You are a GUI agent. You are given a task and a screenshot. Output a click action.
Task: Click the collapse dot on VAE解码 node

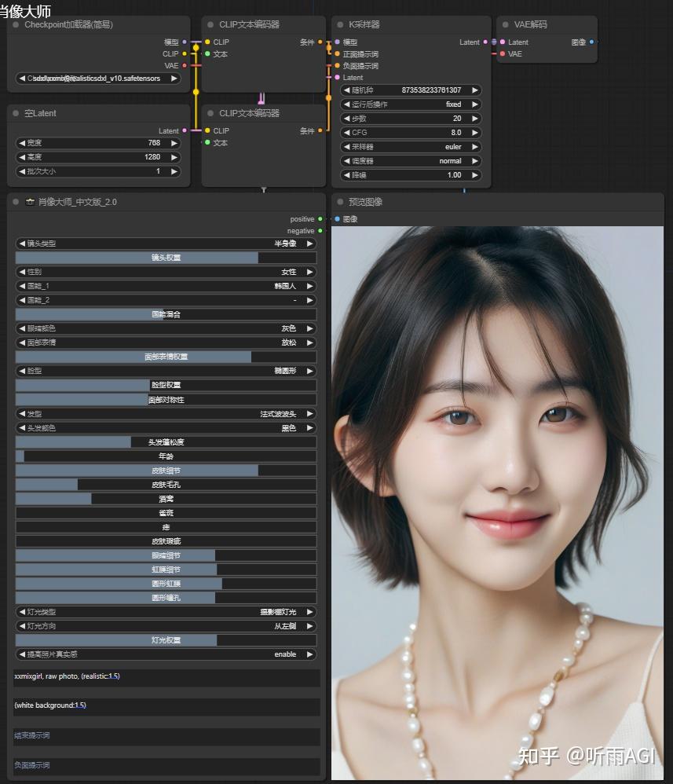(x=505, y=24)
